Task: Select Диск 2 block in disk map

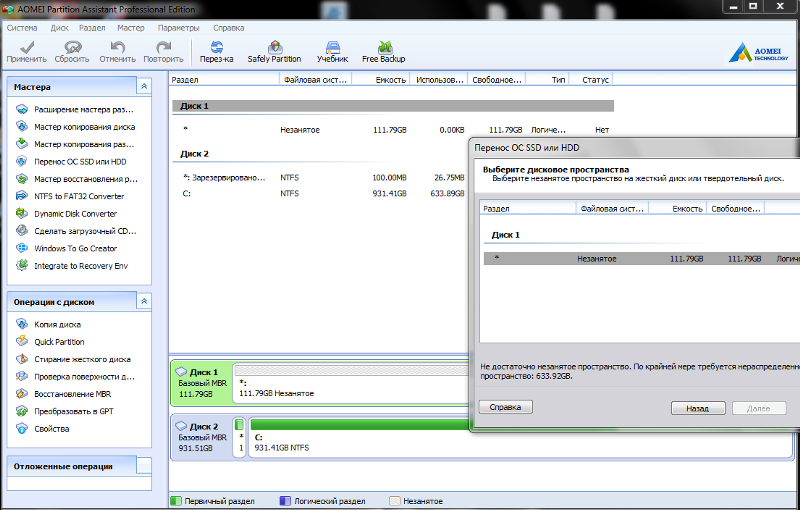Action: 202,437
